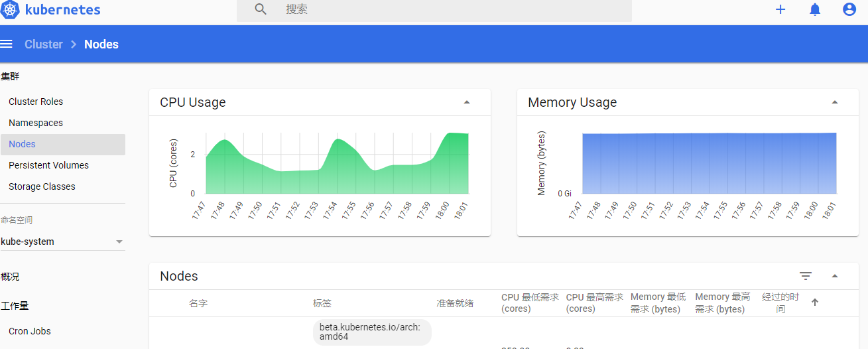Click the CPU Usage card title
The width and height of the screenshot is (868, 349).
[193, 102]
